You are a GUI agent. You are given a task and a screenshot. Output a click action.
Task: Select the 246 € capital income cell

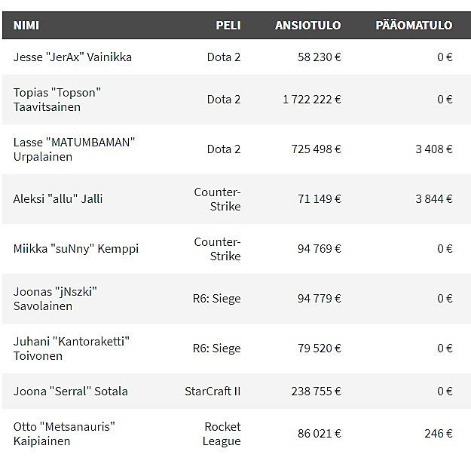[x=439, y=434]
